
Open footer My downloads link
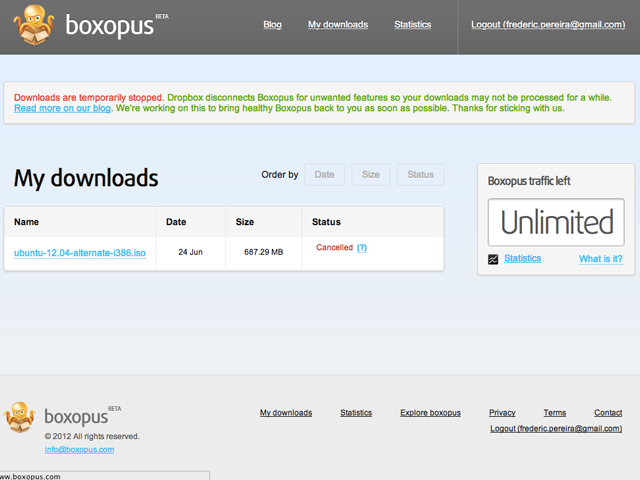point(286,413)
